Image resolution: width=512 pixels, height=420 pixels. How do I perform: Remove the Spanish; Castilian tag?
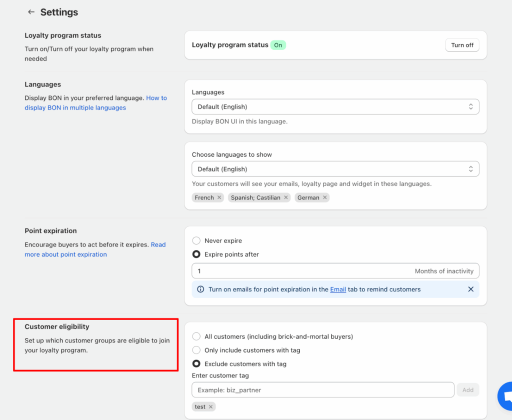pyautogui.click(x=286, y=197)
